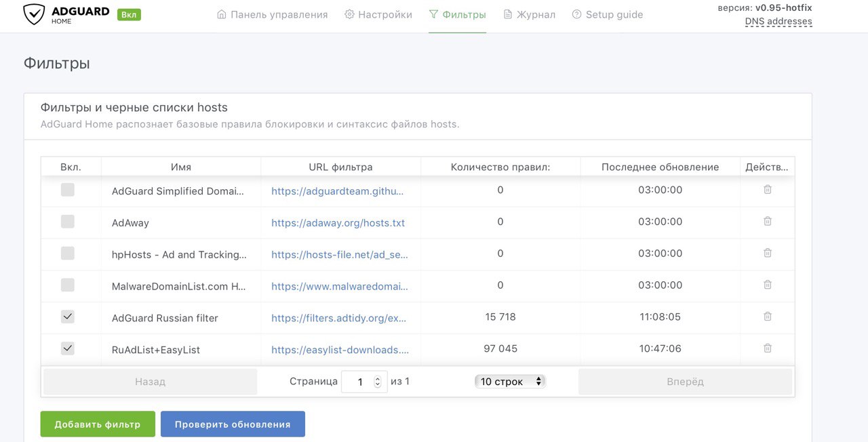
Task: Enable the hpHosts filter checkbox
Action: pyautogui.click(x=67, y=254)
